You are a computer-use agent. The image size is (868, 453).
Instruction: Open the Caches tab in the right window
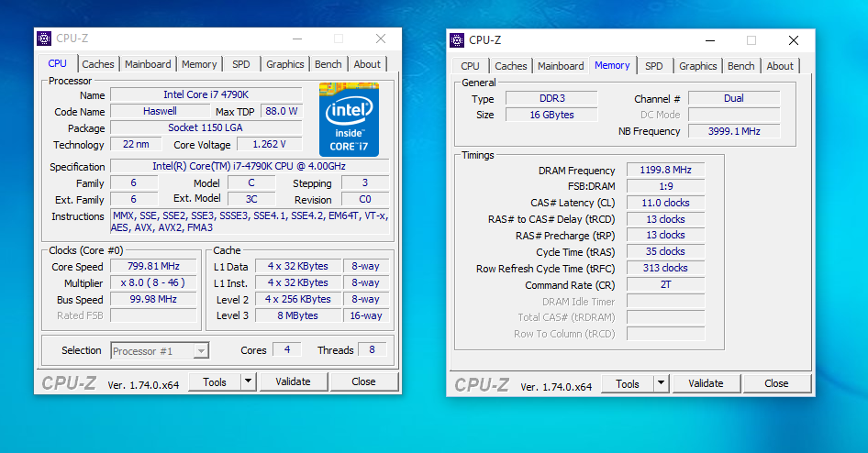[510, 66]
